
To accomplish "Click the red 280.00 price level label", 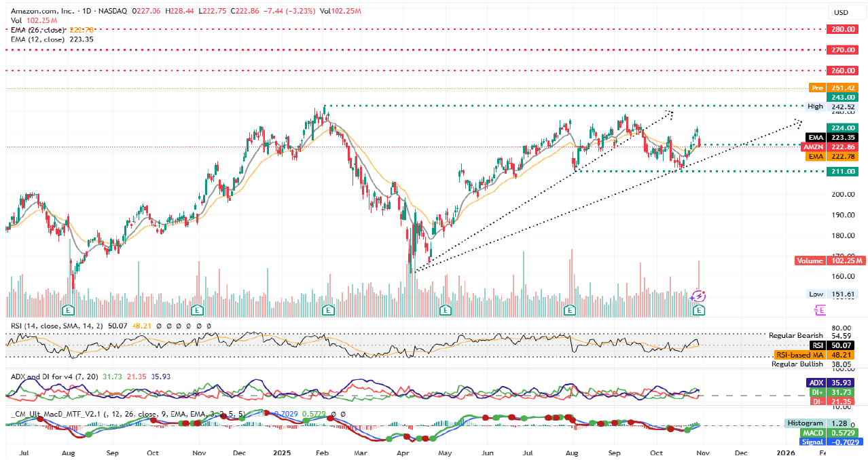I will point(841,29).
